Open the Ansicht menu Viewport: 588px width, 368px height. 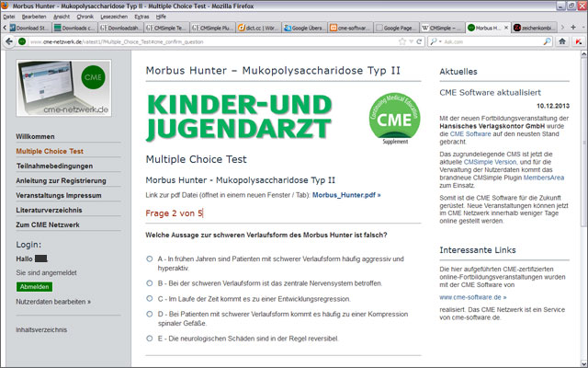point(62,17)
